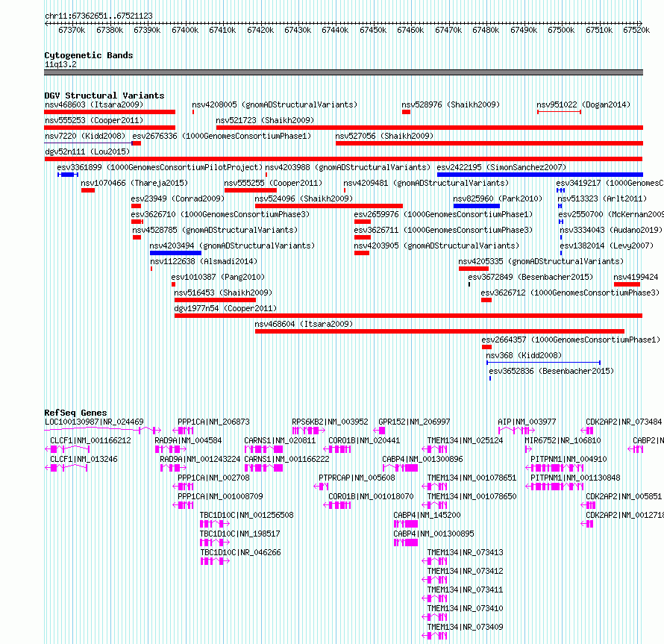Select the nsv4208005 gnomAD structural variant label
This screenshot has width=664, height=644.
click(x=275, y=104)
